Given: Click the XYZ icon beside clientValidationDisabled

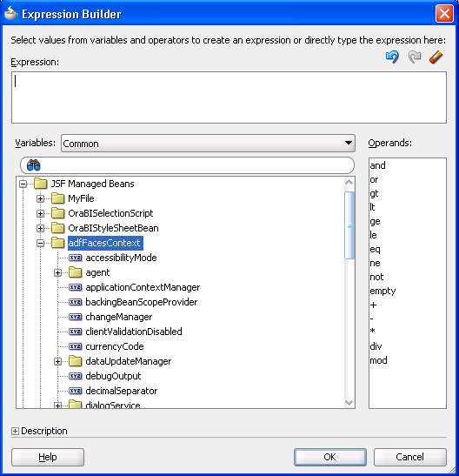Looking at the screenshot, I should 75,332.
